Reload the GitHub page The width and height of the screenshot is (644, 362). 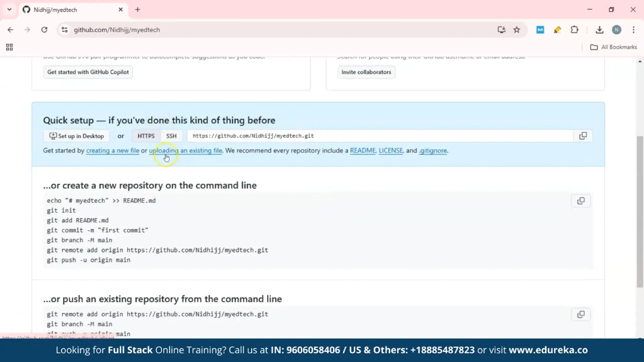coord(44,30)
